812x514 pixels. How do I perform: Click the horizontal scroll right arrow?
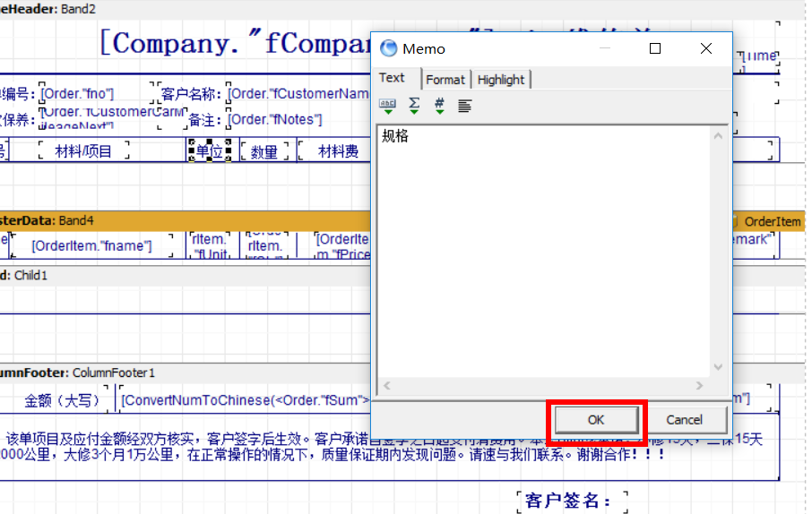pos(700,386)
